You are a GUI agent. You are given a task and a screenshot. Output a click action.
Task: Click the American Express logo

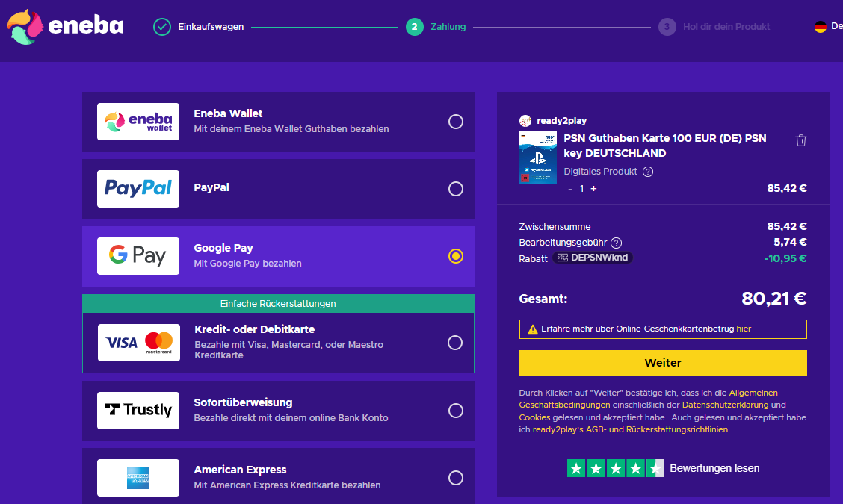point(138,478)
